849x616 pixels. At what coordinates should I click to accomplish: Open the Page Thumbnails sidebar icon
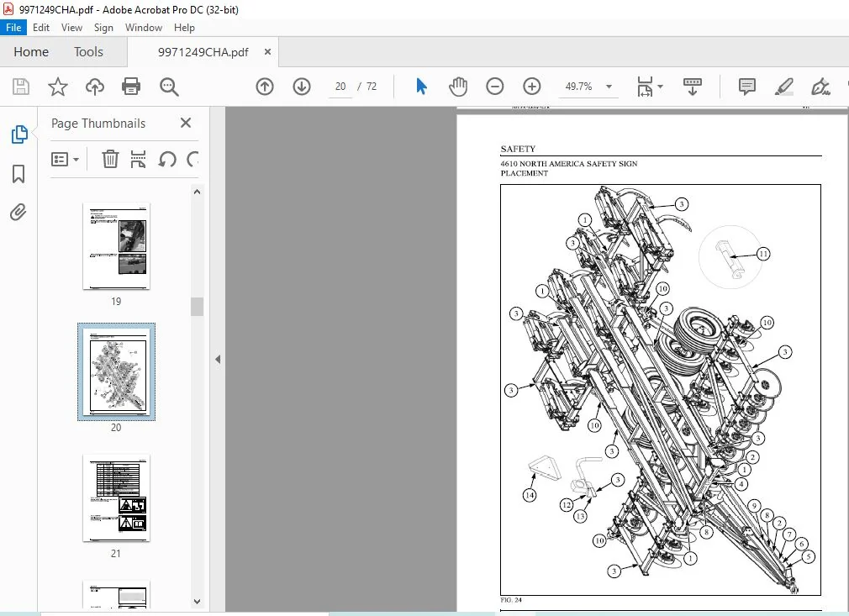pyautogui.click(x=19, y=134)
